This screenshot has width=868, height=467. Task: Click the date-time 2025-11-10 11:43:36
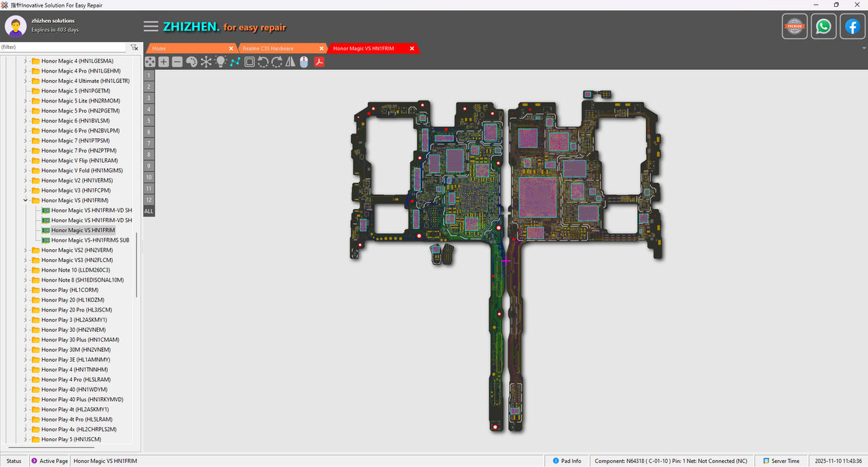point(838,461)
